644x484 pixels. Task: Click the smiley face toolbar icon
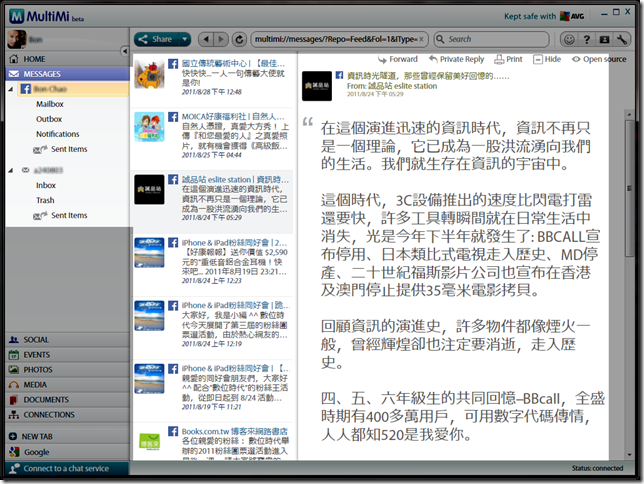coord(569,40)
